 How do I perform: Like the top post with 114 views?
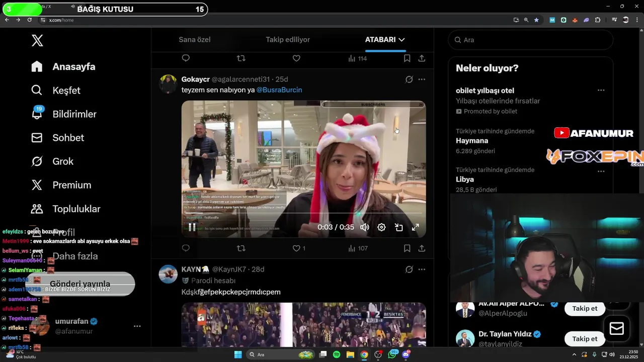click(296, 58)
